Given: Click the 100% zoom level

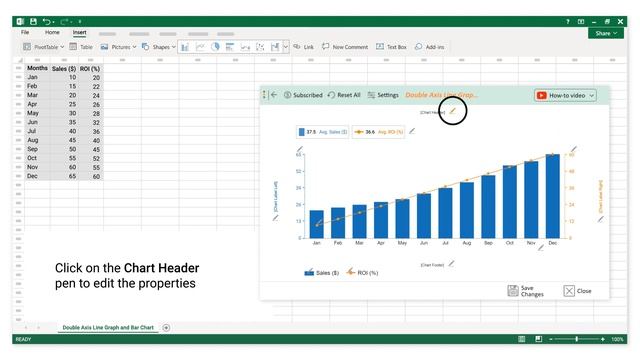Looking at the screenshot, I should (617, 339).
